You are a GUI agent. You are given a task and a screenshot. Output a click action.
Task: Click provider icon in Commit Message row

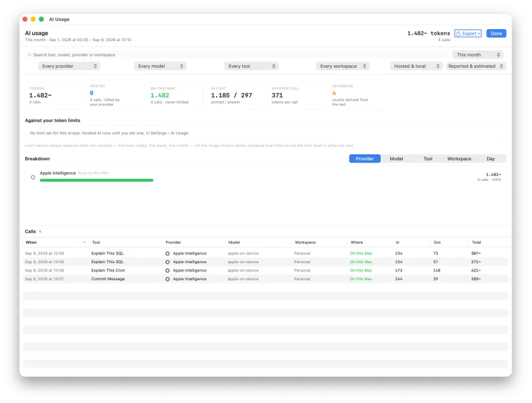[167, 279]
